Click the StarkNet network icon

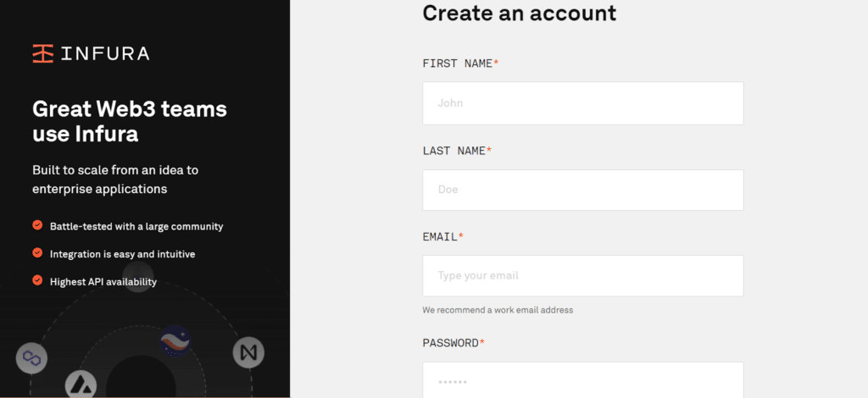[175, 341]
